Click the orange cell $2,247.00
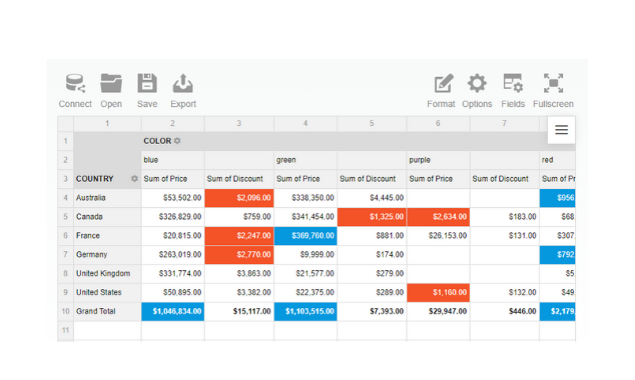 click(239, 235)
